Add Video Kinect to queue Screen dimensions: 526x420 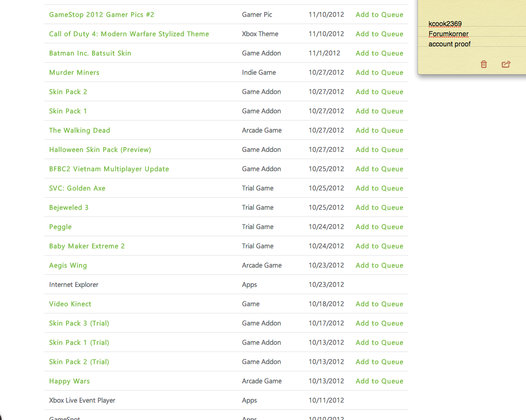click(379, 304)
